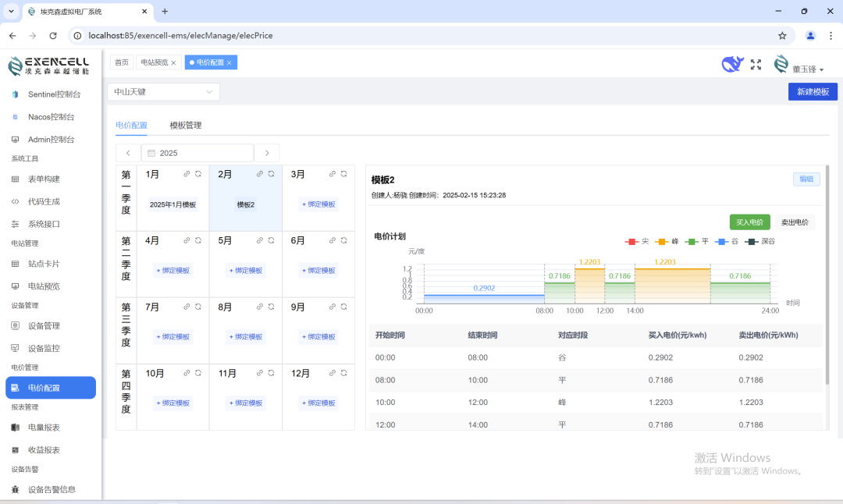This screenshot has width=843, height=504.
Task: Click the link icon for 2月
Action: coord(260,174)
